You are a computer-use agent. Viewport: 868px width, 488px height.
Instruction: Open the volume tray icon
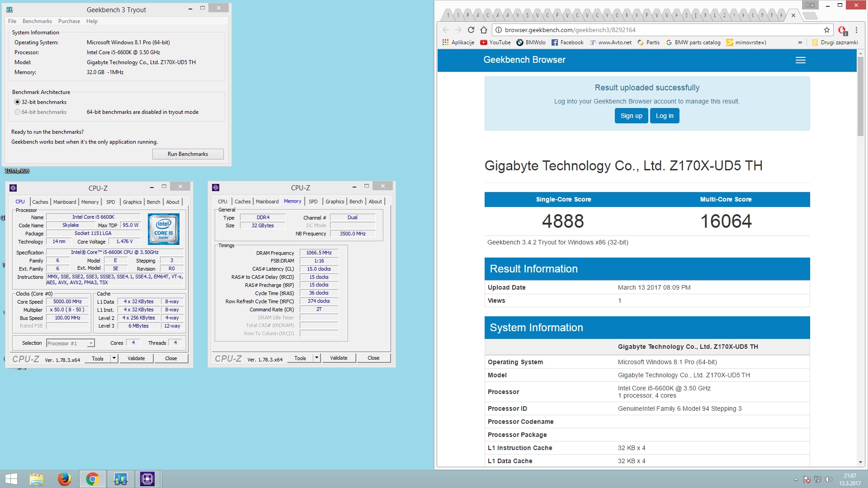(829, 479)
